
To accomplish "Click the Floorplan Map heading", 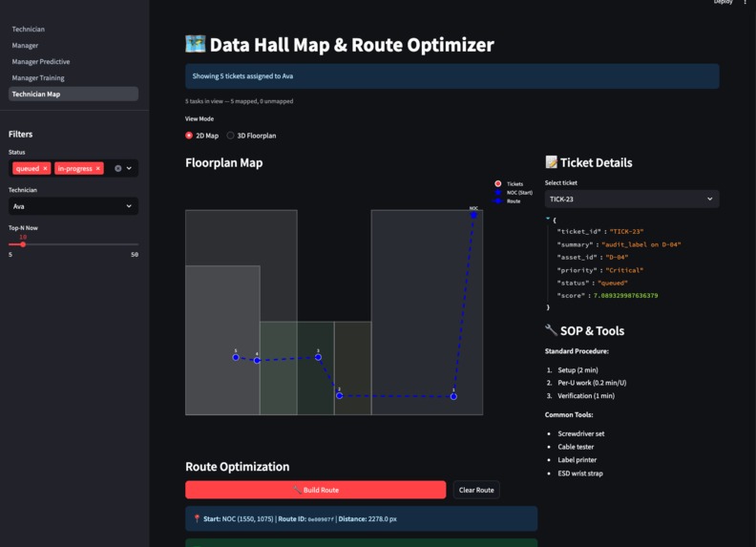I will coord(223,162).
